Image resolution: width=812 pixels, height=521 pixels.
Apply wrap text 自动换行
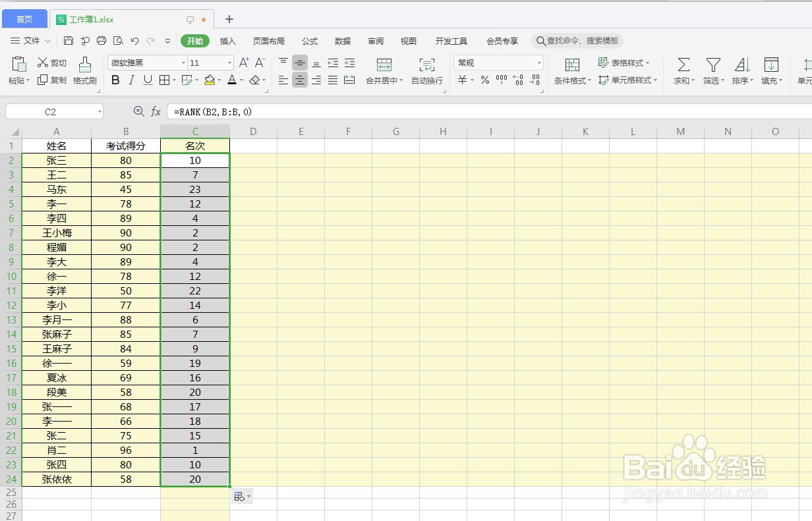point(427,71)
